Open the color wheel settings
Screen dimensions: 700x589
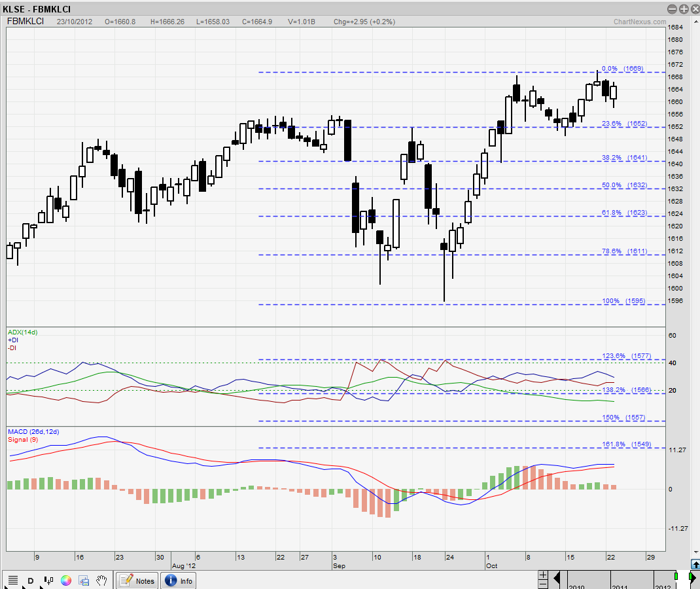click(x=65, y=580)
